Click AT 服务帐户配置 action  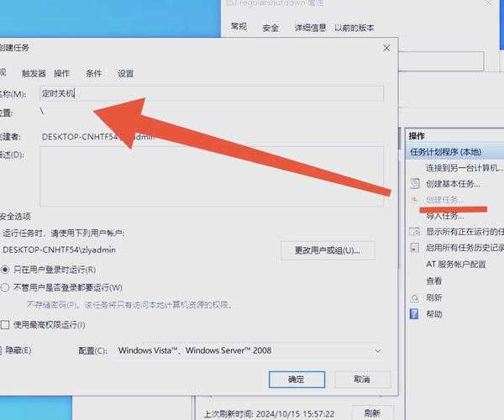[456, 265]
